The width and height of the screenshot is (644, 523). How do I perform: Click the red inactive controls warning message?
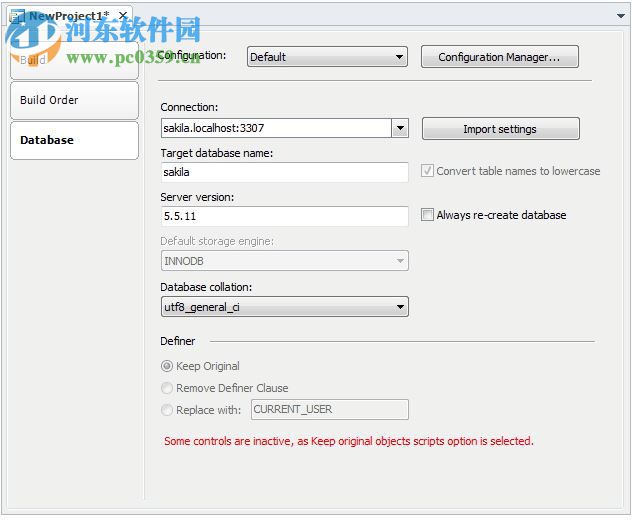pos(349,441)
